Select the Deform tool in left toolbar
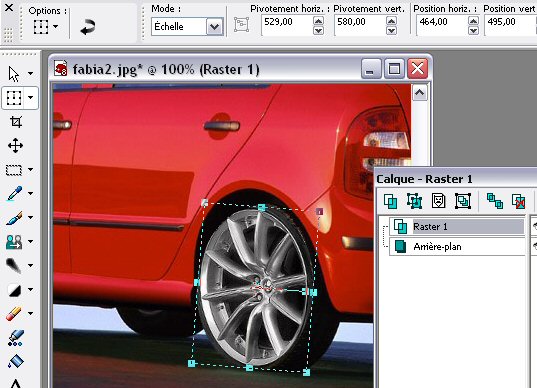 click(x=14, y=98)
